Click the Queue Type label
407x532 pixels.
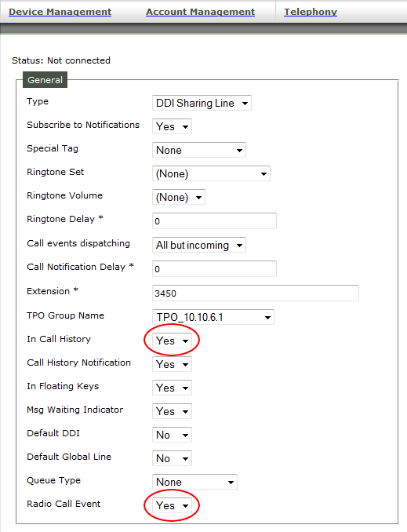click(54, 480)
